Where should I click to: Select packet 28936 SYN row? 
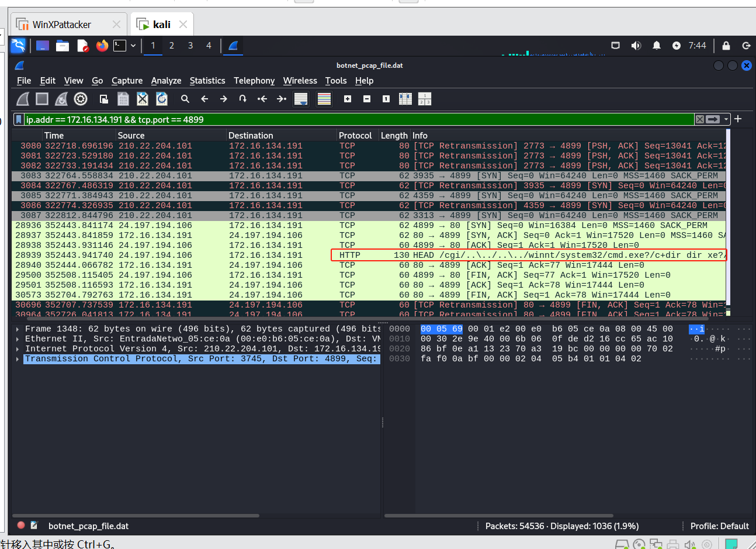pos(369,225)
